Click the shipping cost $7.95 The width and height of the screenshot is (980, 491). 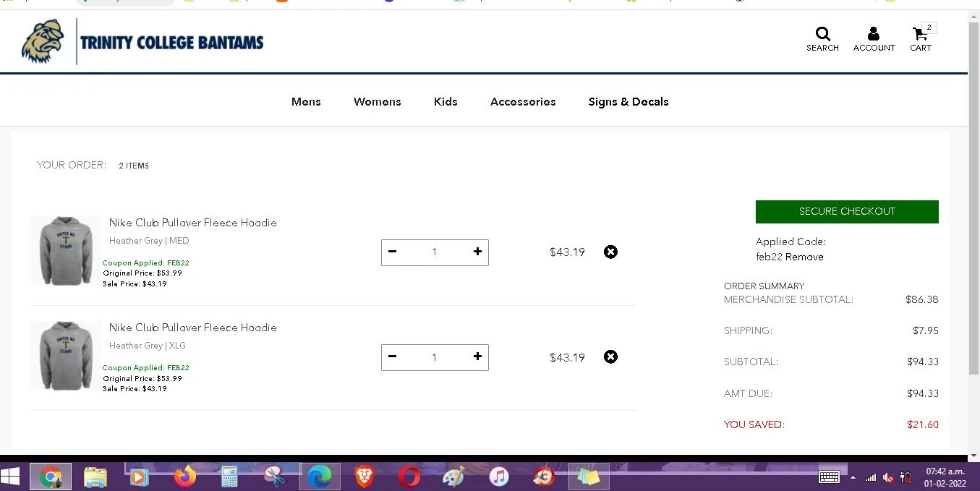[926, 330]
